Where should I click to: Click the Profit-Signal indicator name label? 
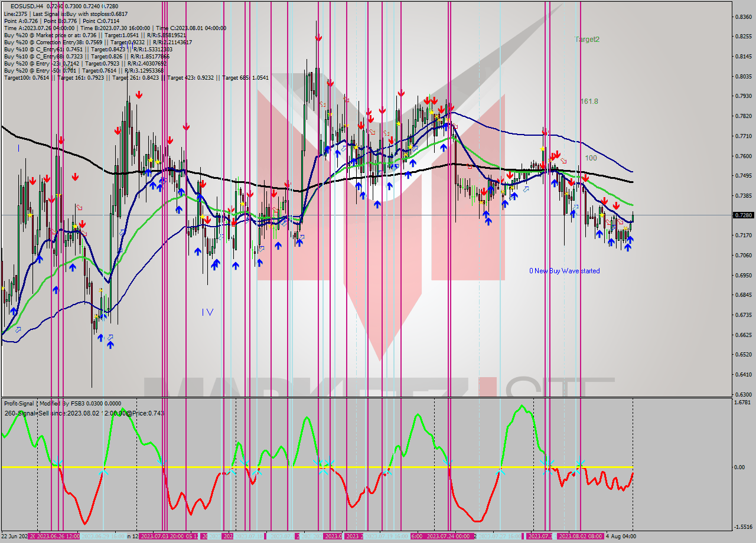pyautogui.click(x=20, y=403)
